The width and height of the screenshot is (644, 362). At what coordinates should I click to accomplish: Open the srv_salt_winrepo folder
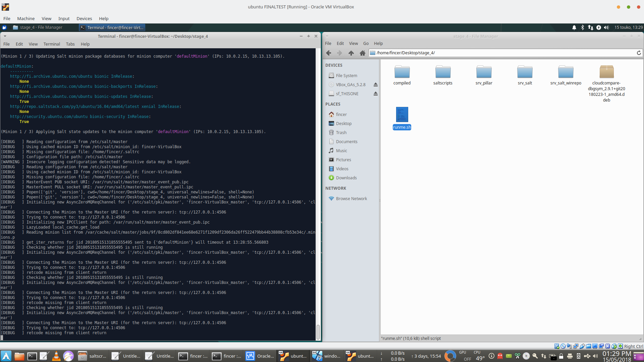(566, 72)
